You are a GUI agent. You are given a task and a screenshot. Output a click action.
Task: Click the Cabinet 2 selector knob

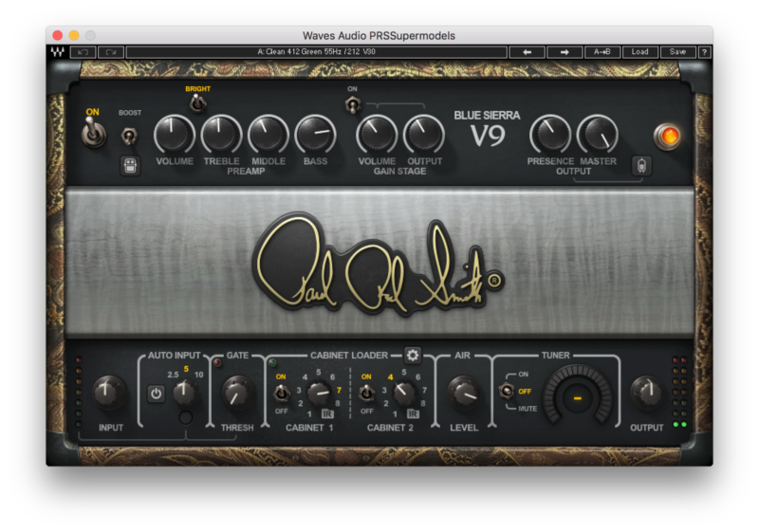coord(404,394)
